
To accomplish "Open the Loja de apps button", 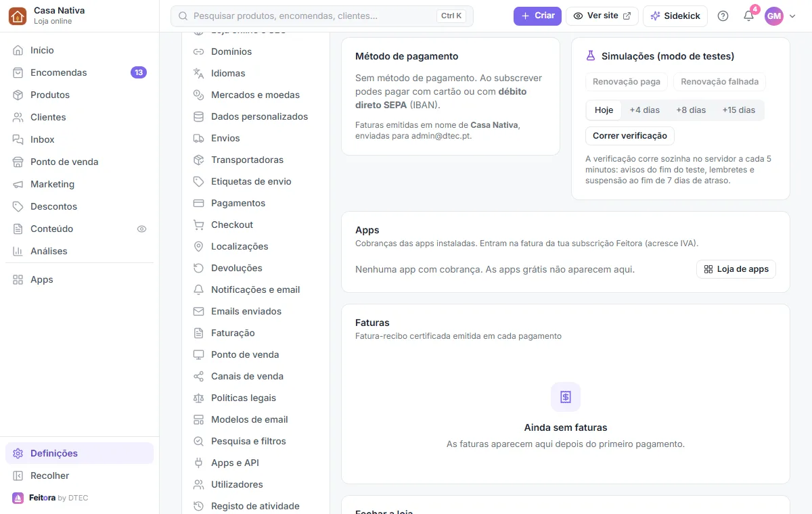I will click(x=736, y=269).
